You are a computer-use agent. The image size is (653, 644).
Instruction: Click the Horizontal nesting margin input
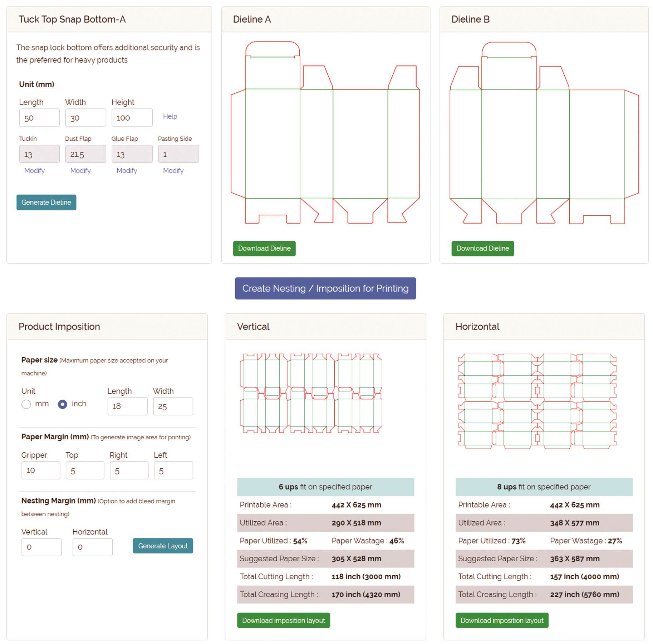coord(93,547)
